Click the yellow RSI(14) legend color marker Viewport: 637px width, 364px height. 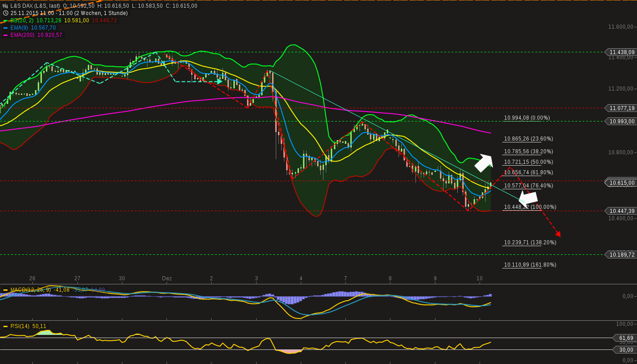[x=5, y=326]
